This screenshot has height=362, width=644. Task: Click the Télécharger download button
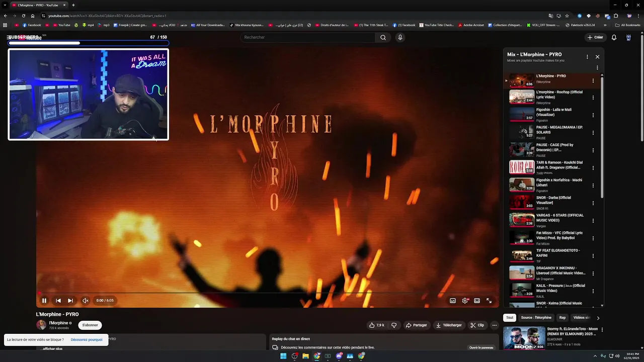coord(449,325)
